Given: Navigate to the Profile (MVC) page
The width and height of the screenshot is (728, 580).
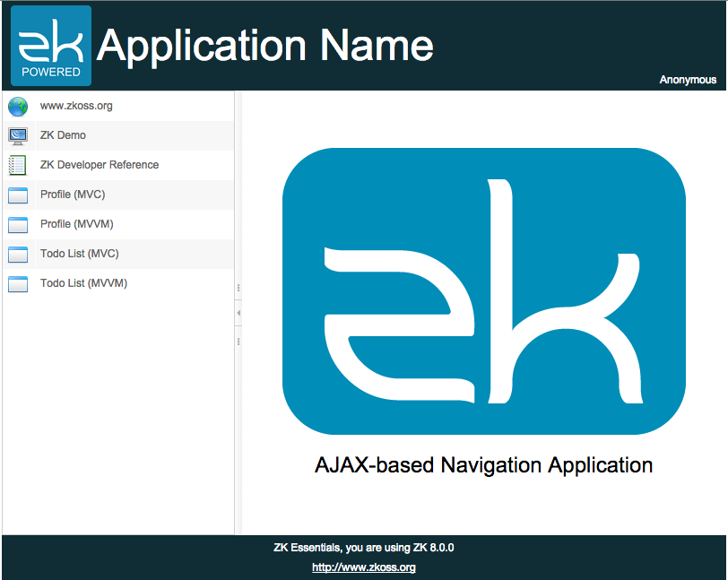Looking at the screenshot, I should [x=73, y=195].
